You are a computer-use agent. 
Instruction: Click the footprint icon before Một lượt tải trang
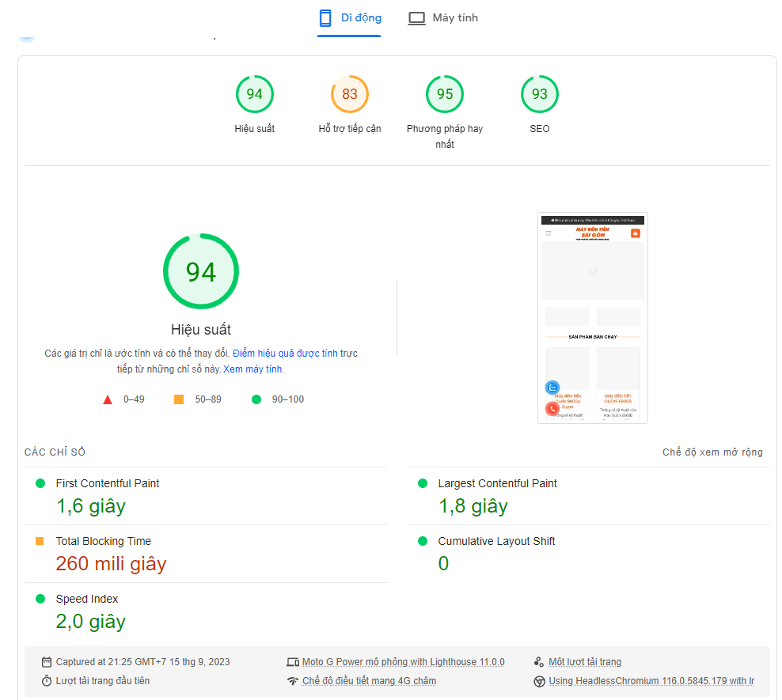pos(540,661)
